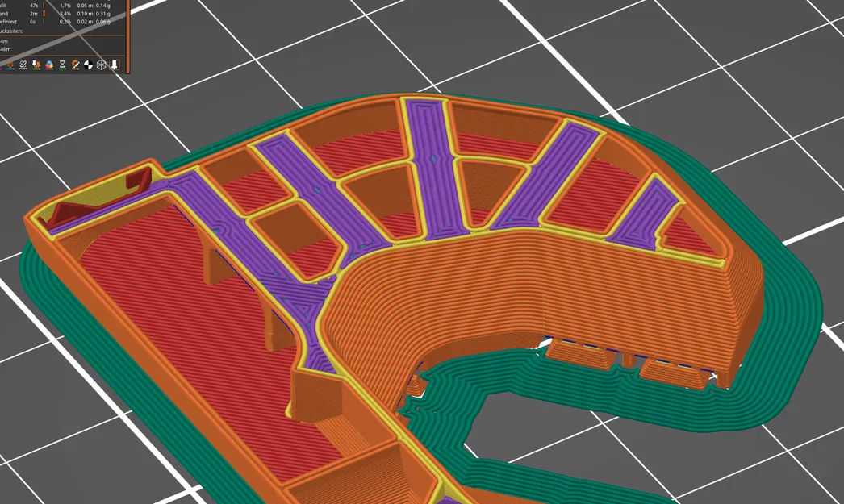The width and height of the screenshot is (844, 504).
Task: Click the '0.06 g' weight value
Action: [103, 22]
